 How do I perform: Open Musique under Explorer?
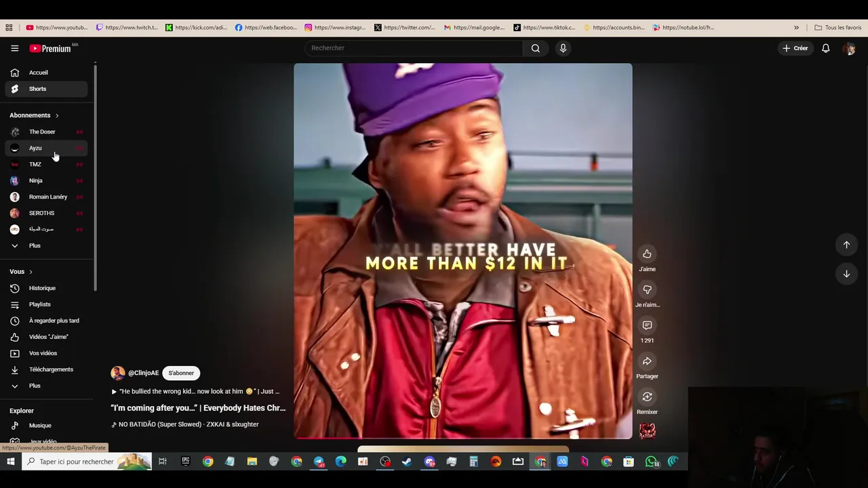pyautogui.click(x=46, y=426)
